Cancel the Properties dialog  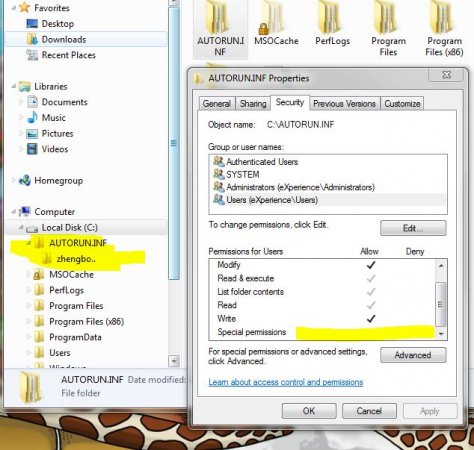[x=369, y=411]
